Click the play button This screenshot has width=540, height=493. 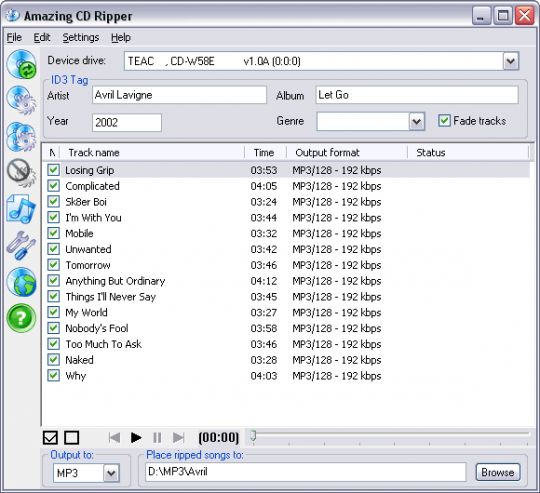136,438
